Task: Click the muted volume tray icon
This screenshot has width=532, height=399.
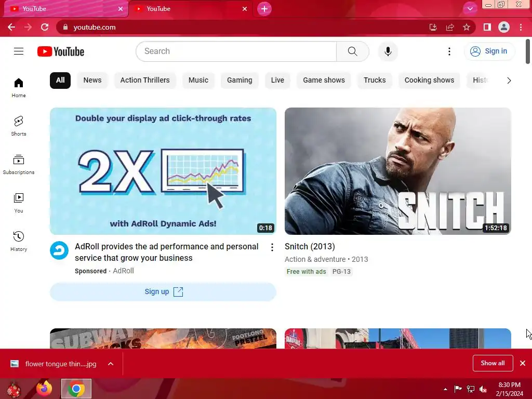Action: 483,389
